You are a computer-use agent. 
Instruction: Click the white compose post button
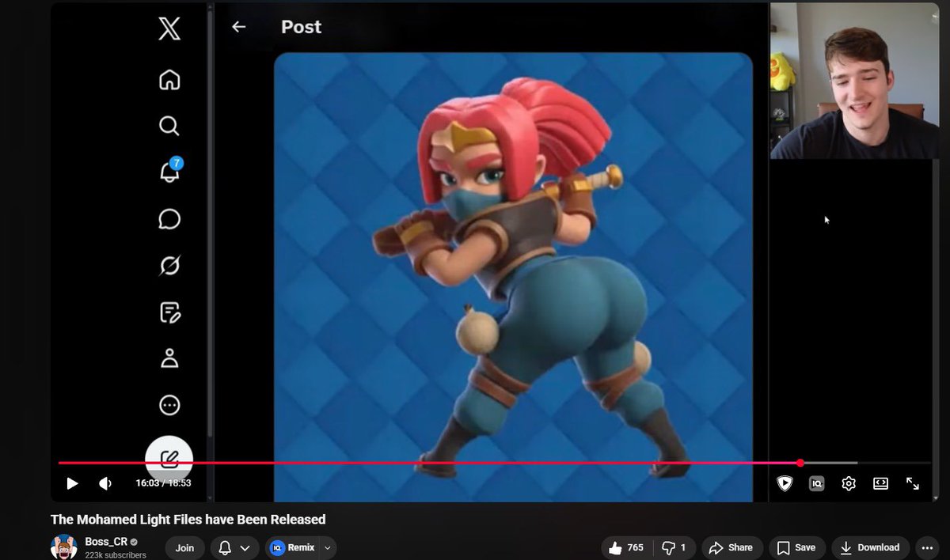169,459
